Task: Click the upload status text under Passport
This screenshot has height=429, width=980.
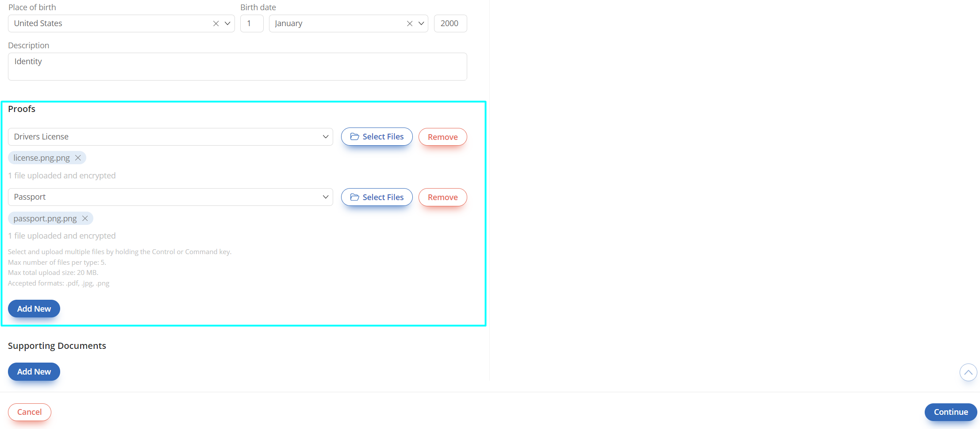Action: (x=62, y=236)
